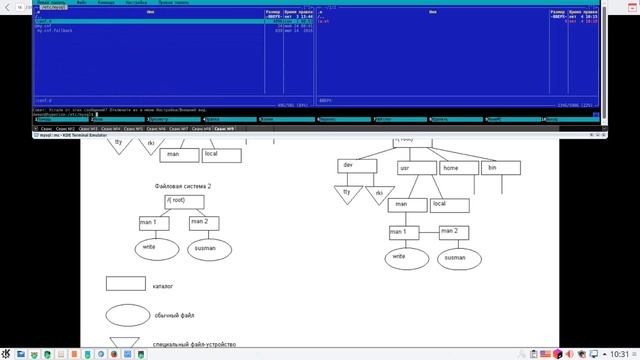
Task: Open the blue file manager taskbar icon
Action: point(20,354)
